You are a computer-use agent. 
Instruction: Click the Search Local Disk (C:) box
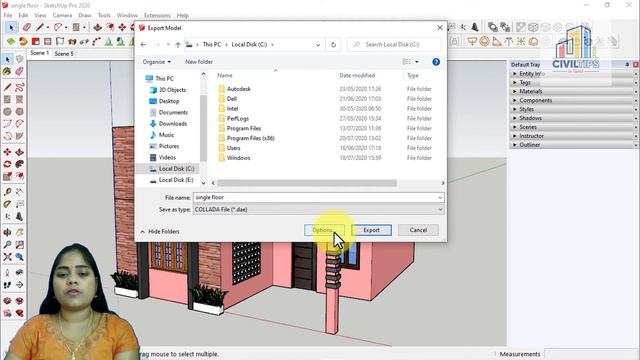pyautogui.click(x=394, y=44)
